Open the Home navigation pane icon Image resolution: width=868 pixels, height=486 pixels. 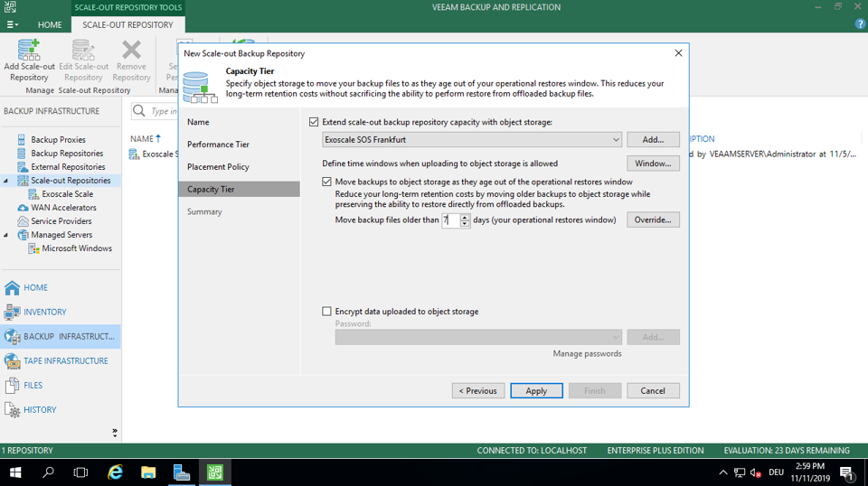tap(13, 287)
